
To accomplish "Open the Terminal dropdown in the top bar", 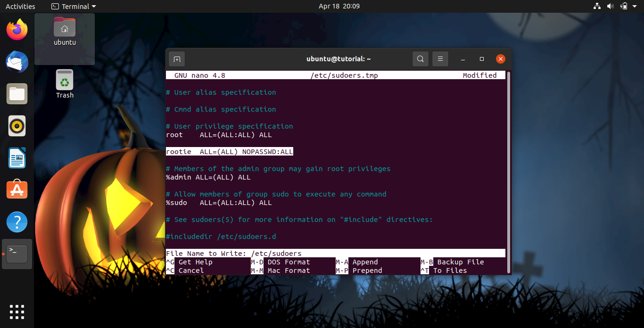I will 73,6.
